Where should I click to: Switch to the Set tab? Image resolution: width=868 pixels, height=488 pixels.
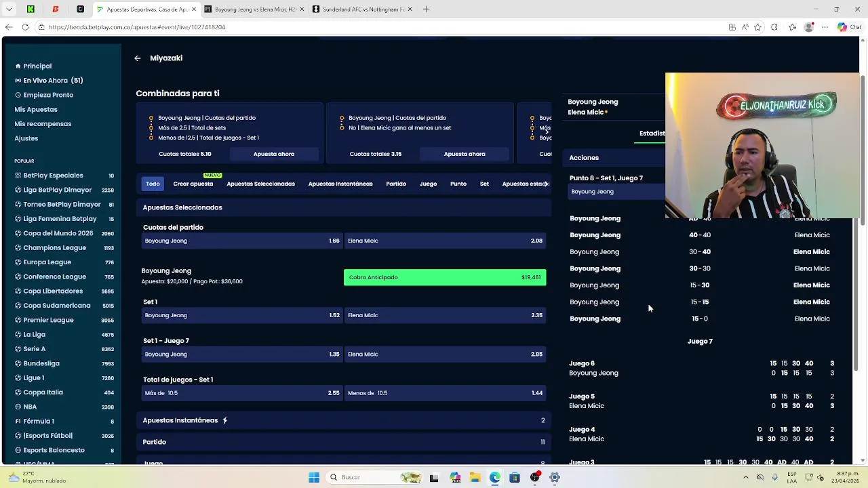tap(484, 184)
